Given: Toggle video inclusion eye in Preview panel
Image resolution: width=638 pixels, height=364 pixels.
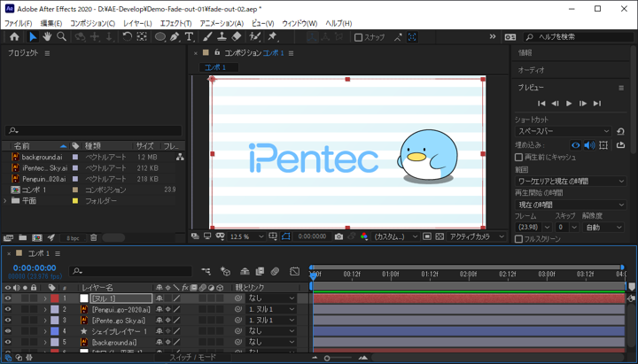Looking at the screenshot, I should pyautogui.click(x=575, y=144).
